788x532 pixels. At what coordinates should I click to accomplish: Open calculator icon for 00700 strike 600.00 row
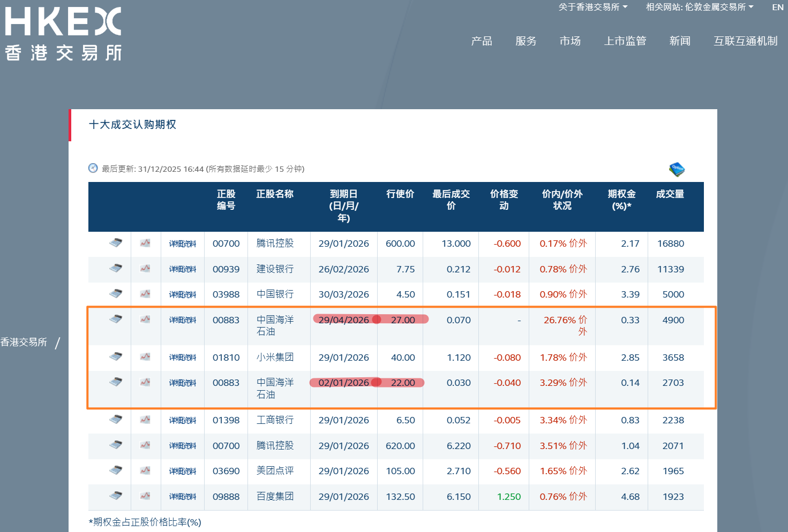pyautogui.click(x=116, y=243)
